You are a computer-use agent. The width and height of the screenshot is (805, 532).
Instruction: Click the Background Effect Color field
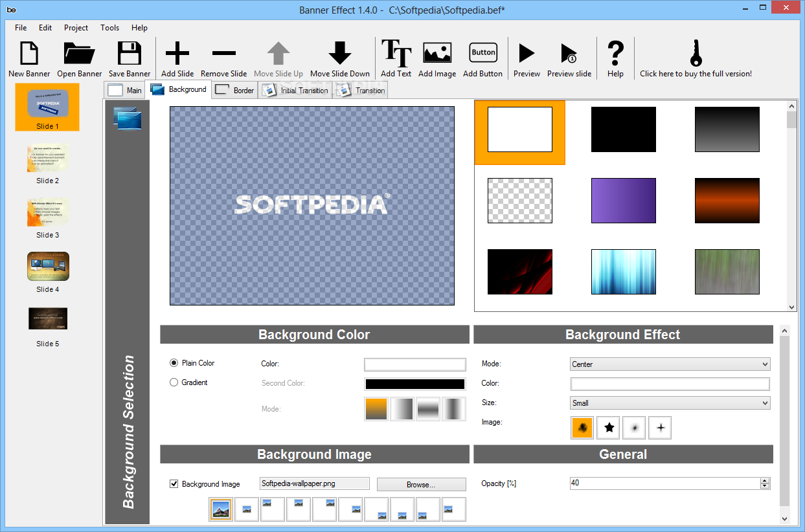pyautogui.click(x=670, y=384)
